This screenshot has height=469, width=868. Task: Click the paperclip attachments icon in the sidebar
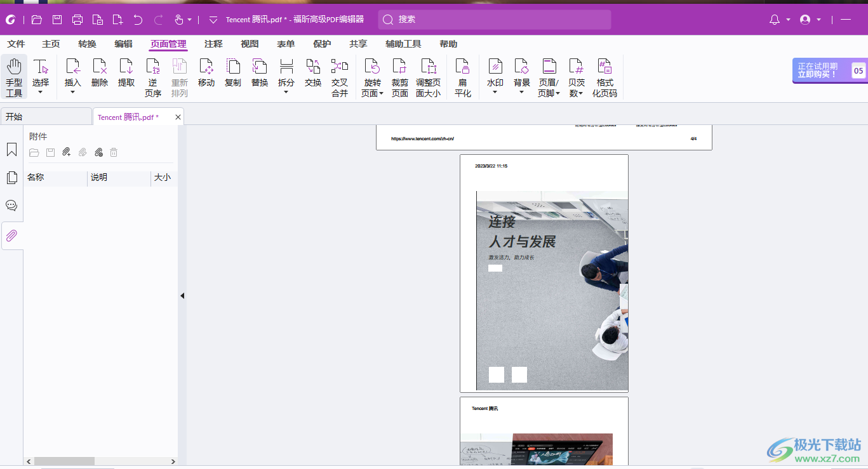pyautogui.click(x=11, y=236)
